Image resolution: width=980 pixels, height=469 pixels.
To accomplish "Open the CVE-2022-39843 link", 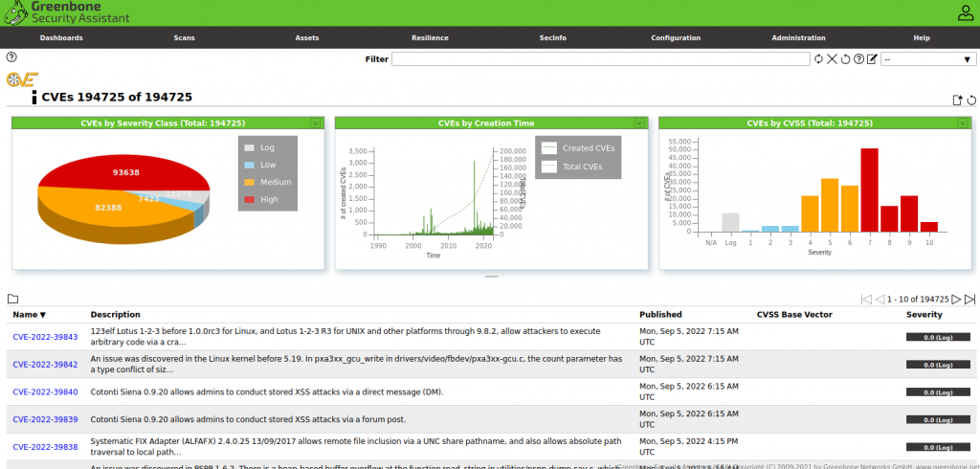I will (45, 337).
